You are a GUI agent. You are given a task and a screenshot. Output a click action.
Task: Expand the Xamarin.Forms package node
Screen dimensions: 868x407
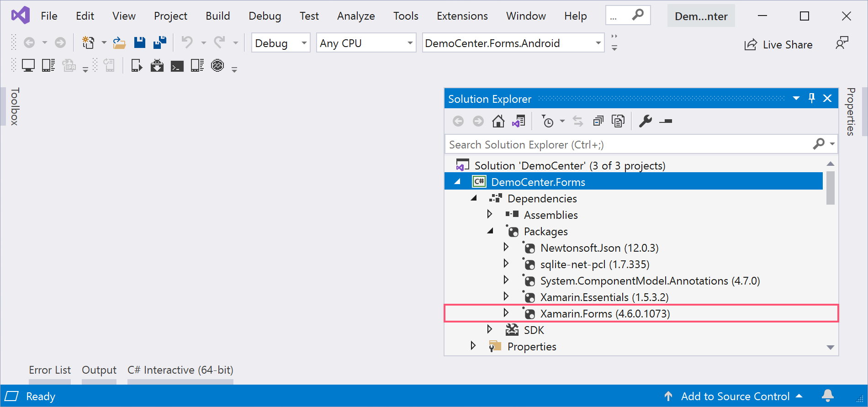coord(506,313)
